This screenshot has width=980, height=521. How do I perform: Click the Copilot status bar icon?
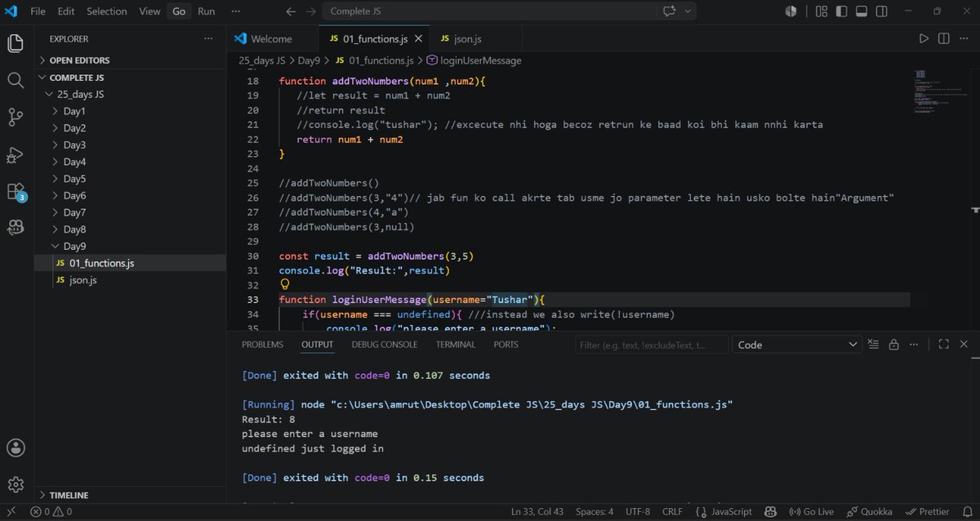pos(768,512)
